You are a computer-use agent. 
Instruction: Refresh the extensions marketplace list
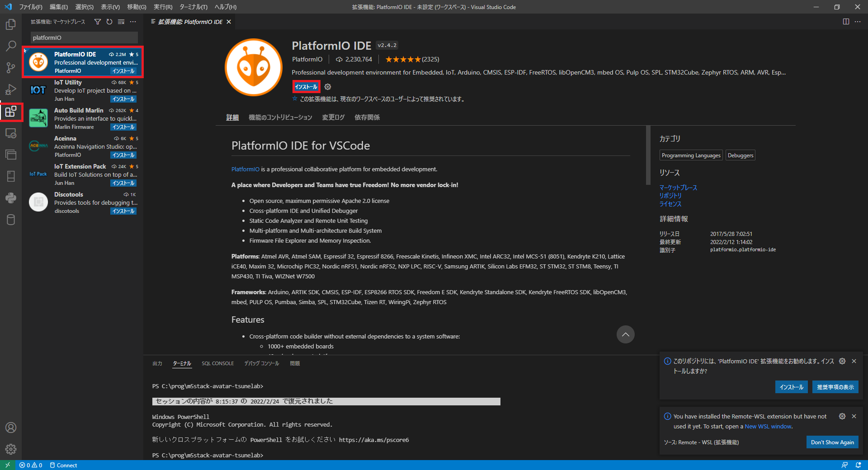[x=109, y=21]
